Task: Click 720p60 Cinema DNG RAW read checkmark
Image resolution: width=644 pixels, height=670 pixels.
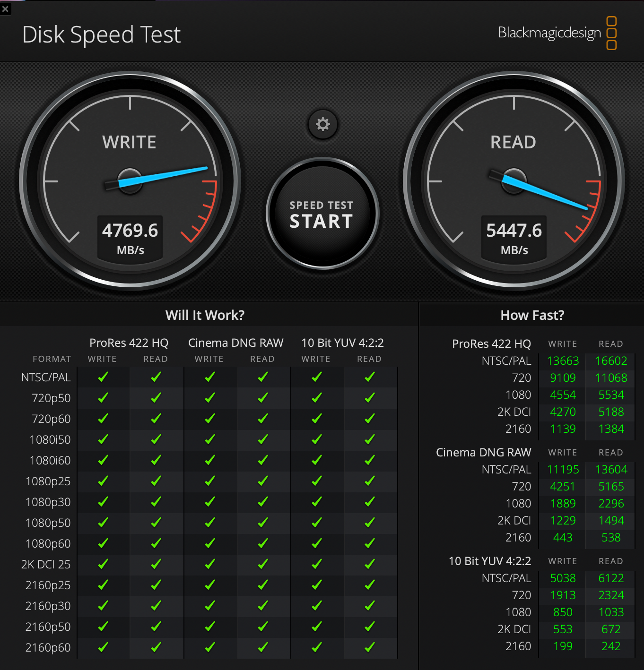Action: 262,418
